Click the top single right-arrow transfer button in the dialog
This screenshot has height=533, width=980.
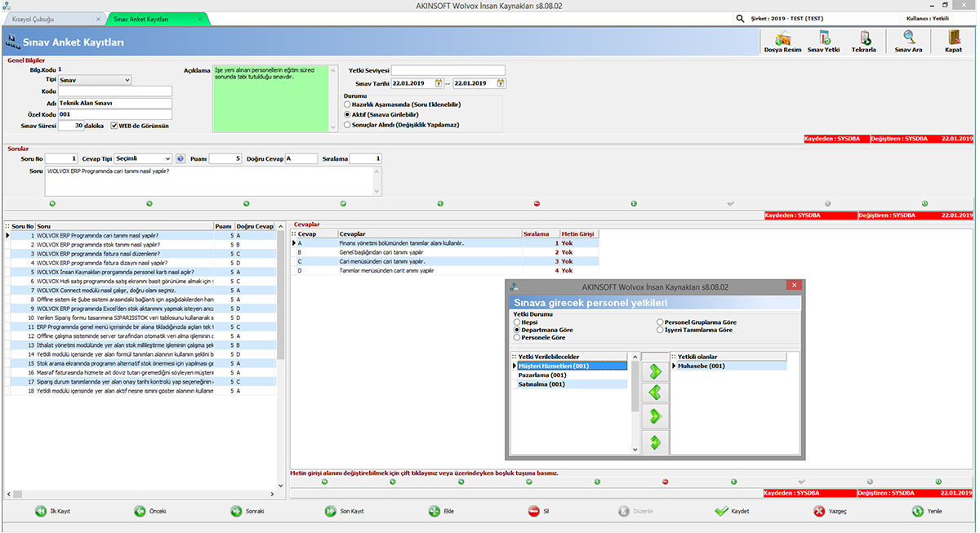656,371
